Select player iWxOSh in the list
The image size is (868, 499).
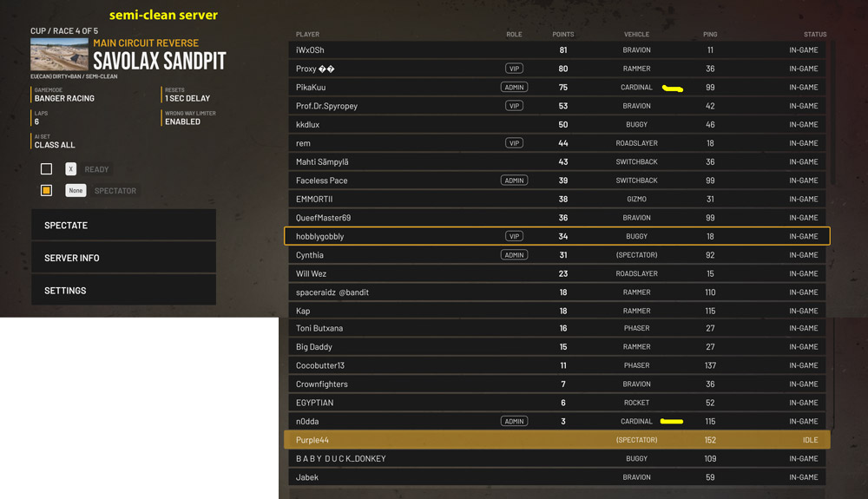coord(310,50)
